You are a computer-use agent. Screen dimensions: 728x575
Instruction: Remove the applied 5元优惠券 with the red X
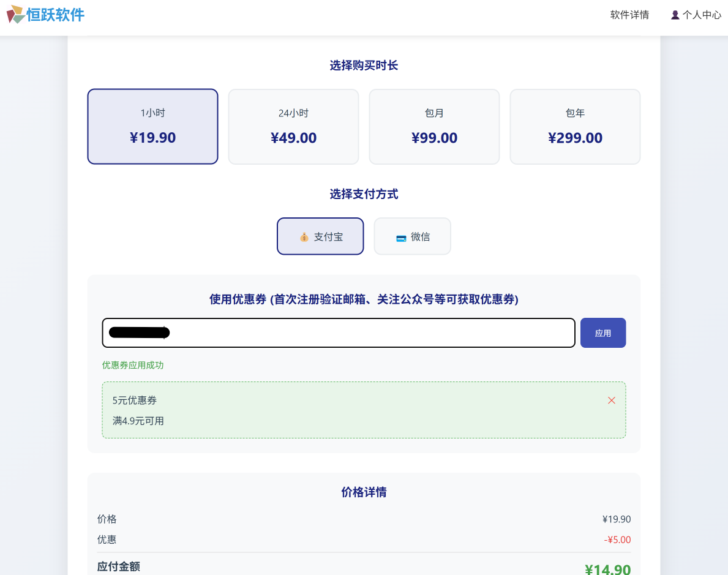click(612, 400)
